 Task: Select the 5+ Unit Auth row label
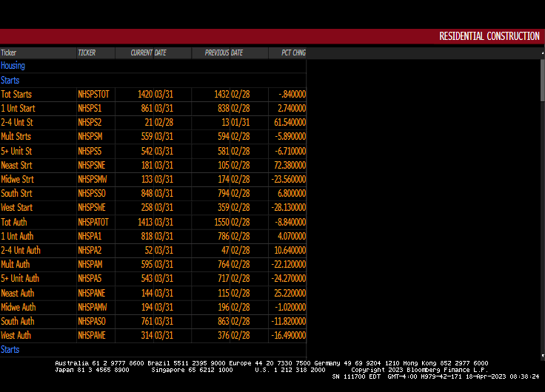(20, 278)
